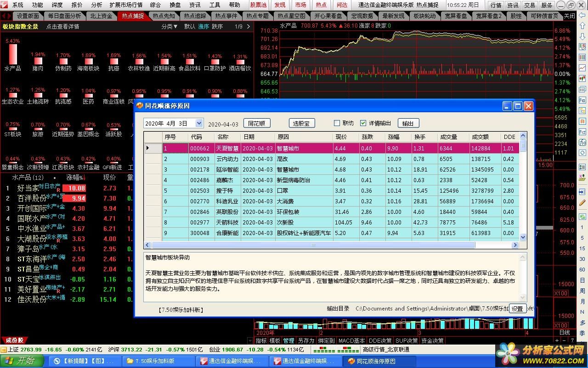
Task: Click the 水产品 5.43% sector bar
Action: click(12, 54)
